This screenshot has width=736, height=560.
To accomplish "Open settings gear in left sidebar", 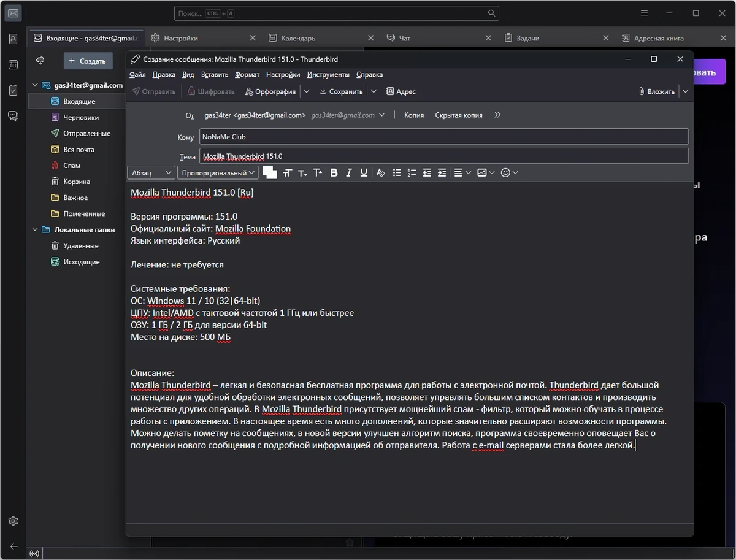I will [13, 521].
